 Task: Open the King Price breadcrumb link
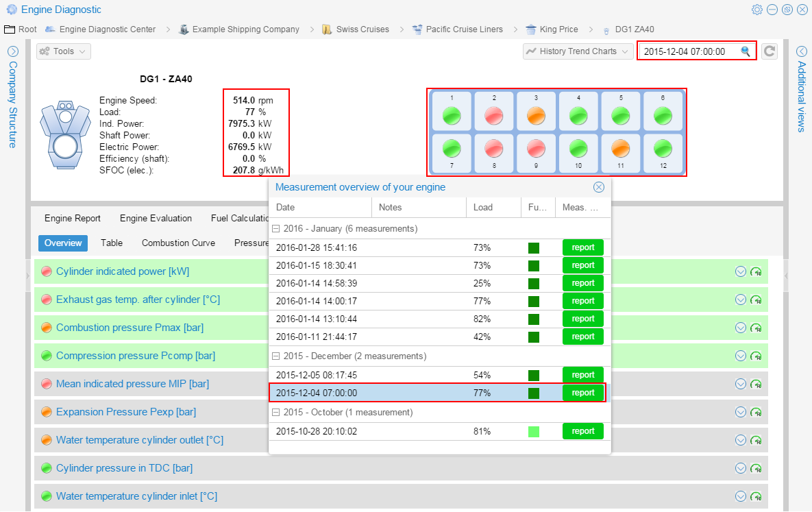click(x=558, y=29)
